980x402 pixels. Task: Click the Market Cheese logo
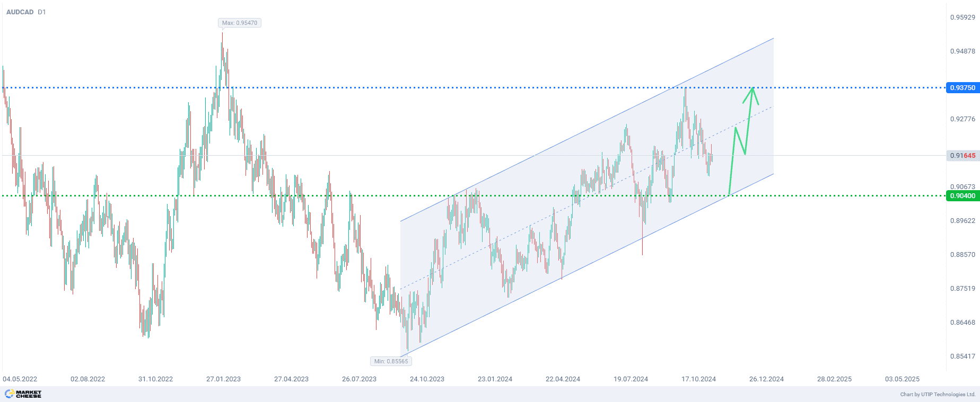tap(23, 394)
